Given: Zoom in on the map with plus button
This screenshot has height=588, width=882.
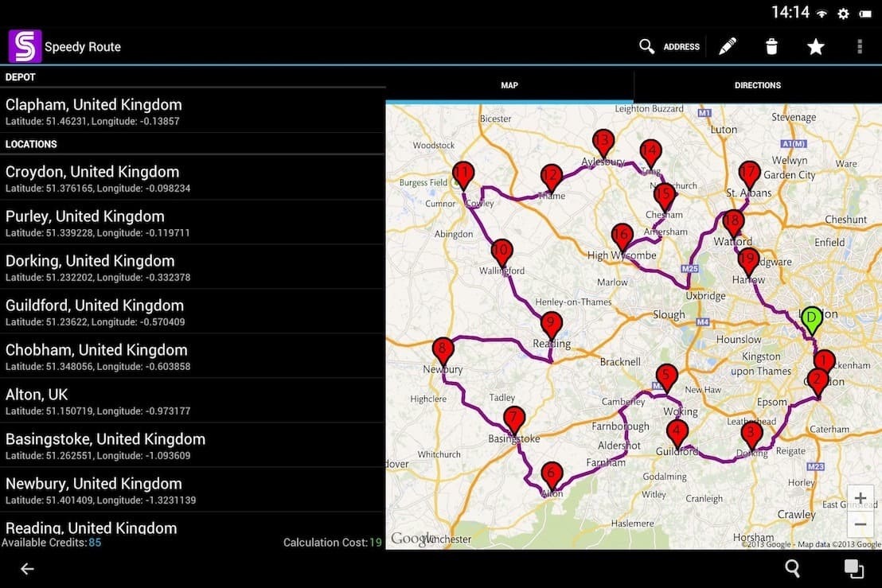Looking at the screenshot, I should click(x=861, y=496).
